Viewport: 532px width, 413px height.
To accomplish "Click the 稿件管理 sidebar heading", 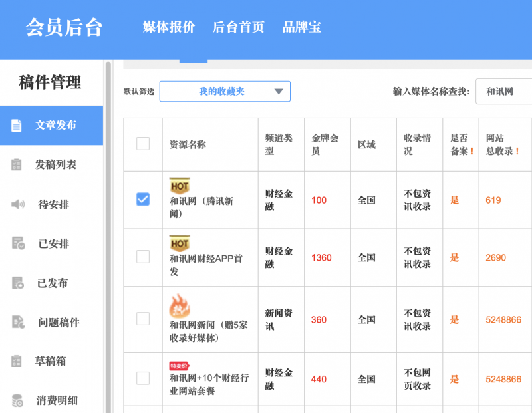I will [x=50, y=82].
